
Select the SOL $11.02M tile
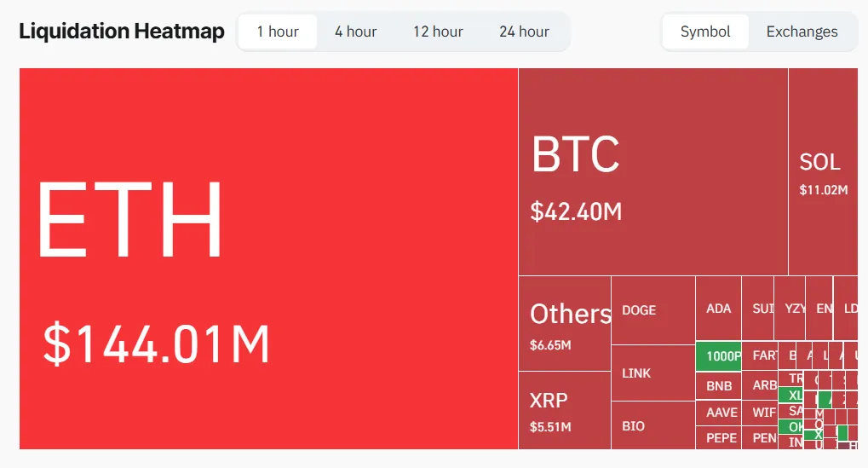point(823,171)
